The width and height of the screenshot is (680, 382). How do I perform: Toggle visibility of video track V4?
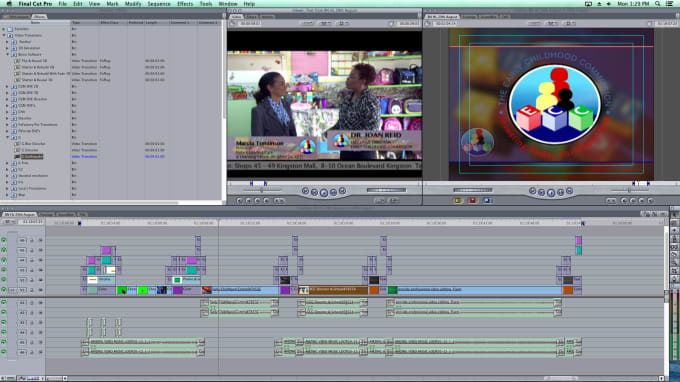coord(4,260)
